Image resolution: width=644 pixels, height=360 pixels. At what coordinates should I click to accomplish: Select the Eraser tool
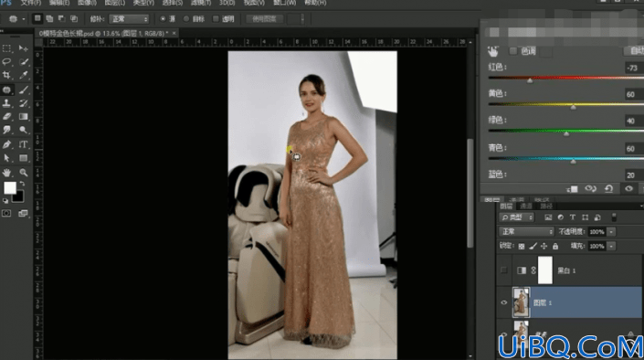click(x=6, y=117)
